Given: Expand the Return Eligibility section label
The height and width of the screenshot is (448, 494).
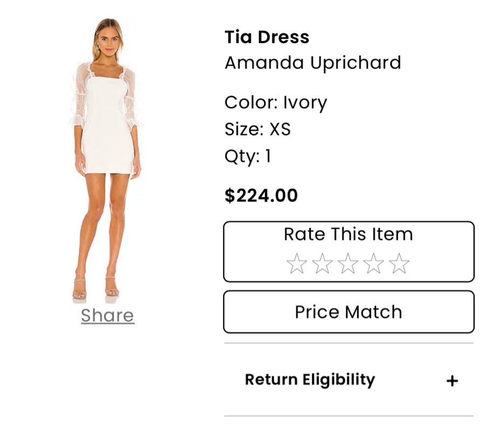Looking at the screenshot, I should point(310,380).
